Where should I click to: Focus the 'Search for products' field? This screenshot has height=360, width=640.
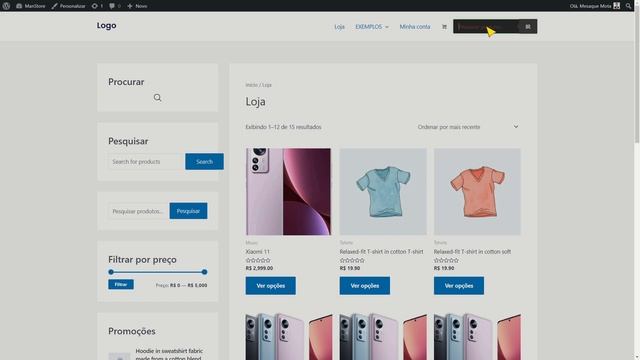click(146, 162)
